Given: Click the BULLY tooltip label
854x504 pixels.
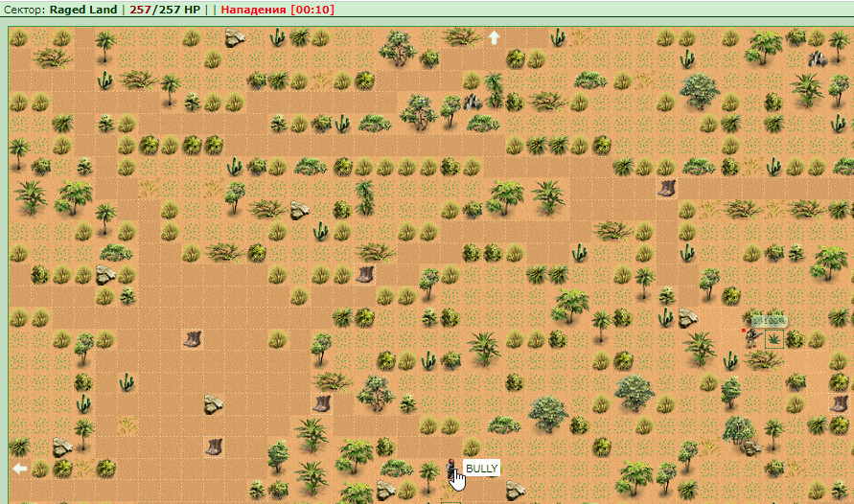Looking at the screenshot, I should pyautogui.click(x=481, y=469).
